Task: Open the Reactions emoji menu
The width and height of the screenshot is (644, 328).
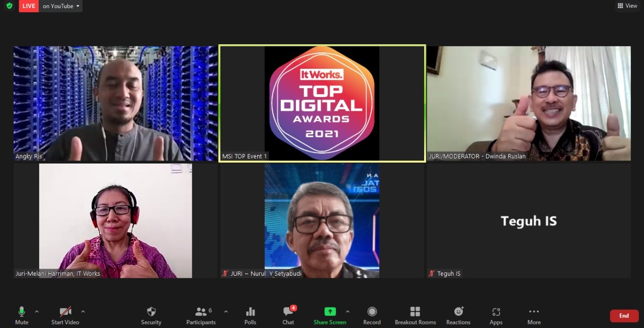Action: pyautogui.click(x=458, y=315)
